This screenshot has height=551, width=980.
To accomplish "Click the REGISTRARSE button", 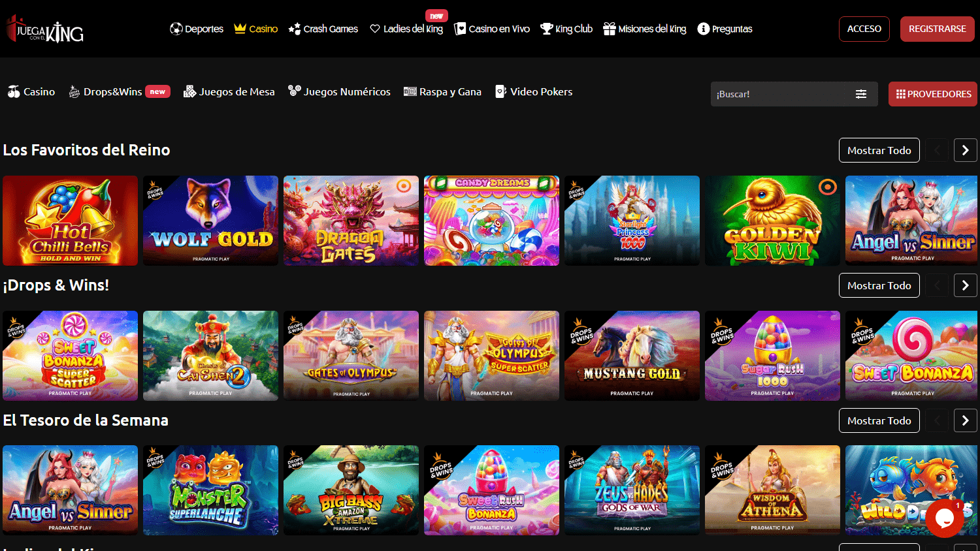I will click(x=938, y=29).
